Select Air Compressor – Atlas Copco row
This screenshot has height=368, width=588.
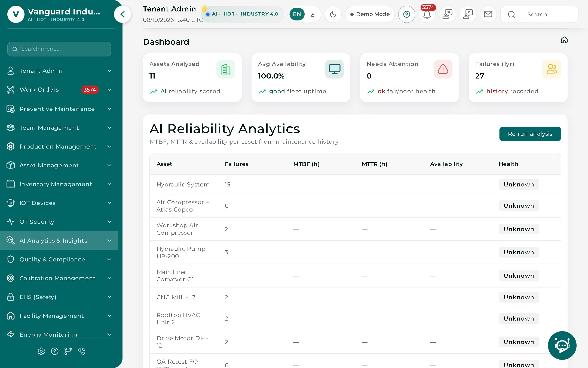tap(355, 206)
